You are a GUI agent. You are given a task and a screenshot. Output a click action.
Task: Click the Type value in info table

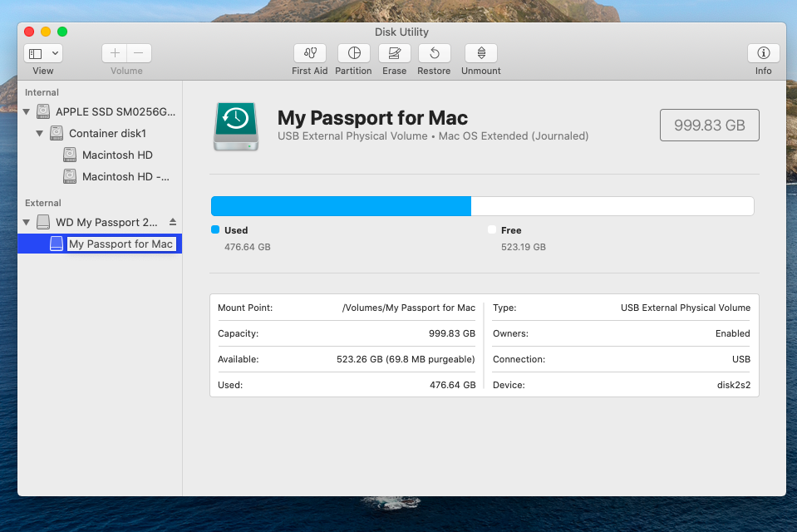point(685,308)
